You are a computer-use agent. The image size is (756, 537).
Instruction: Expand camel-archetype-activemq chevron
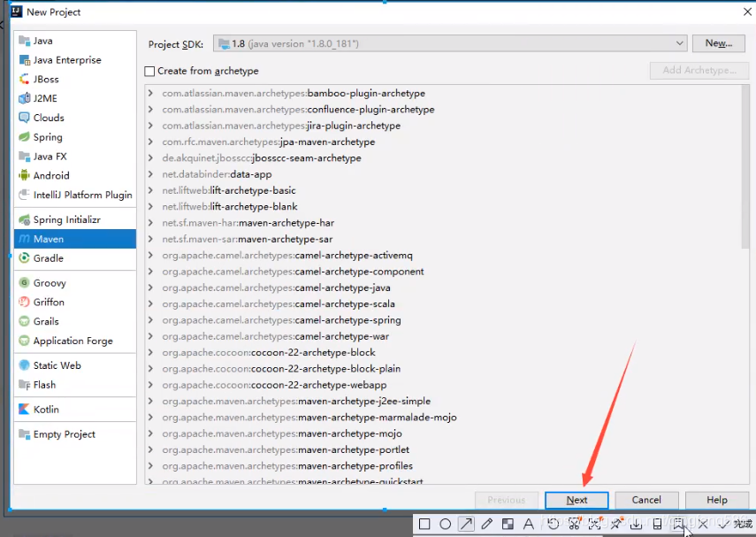(x=150, y=256)
